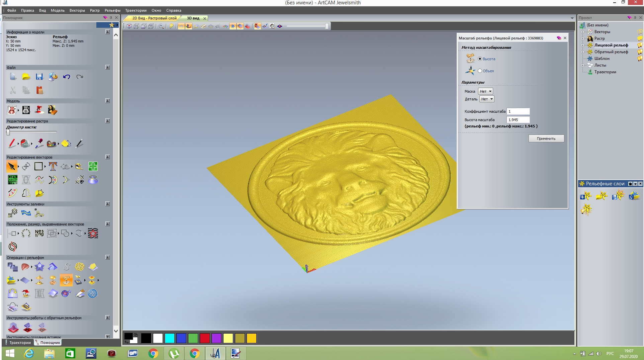Click the new relief layer icon

tap(586, 196)
